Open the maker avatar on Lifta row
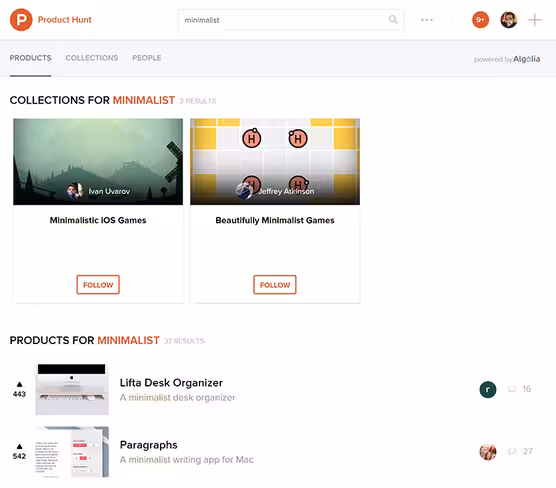Image resolution: width=556 pixels, height=488 pixels. [488, 389]
